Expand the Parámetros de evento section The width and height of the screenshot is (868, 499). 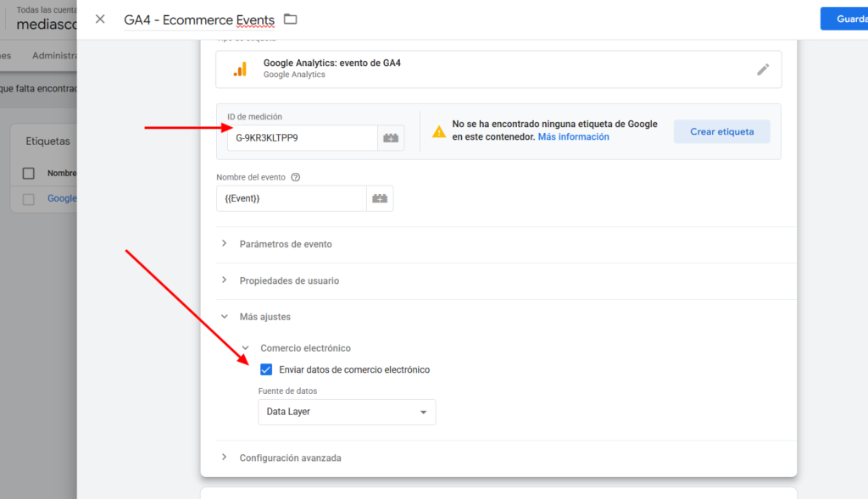(286, 244)
